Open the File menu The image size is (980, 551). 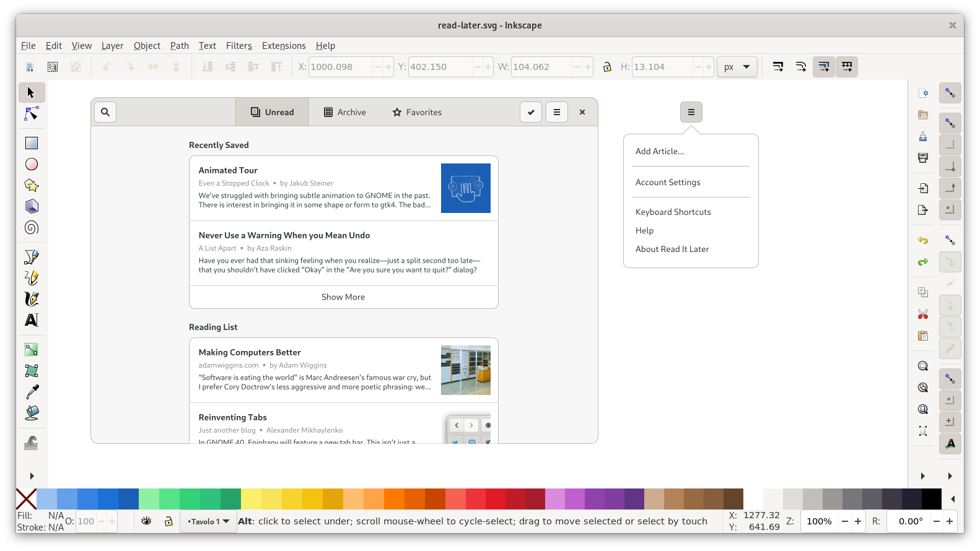click(x=28, y=46)
